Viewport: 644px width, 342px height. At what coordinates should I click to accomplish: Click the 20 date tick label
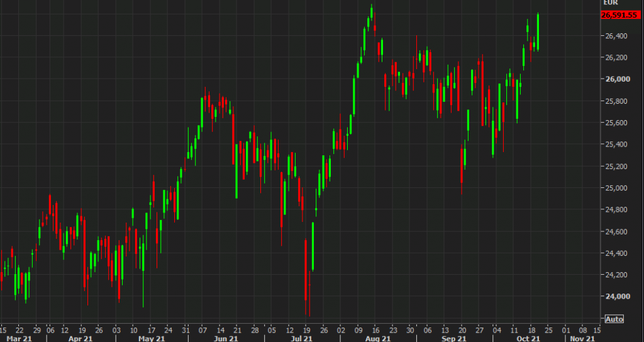462,329
